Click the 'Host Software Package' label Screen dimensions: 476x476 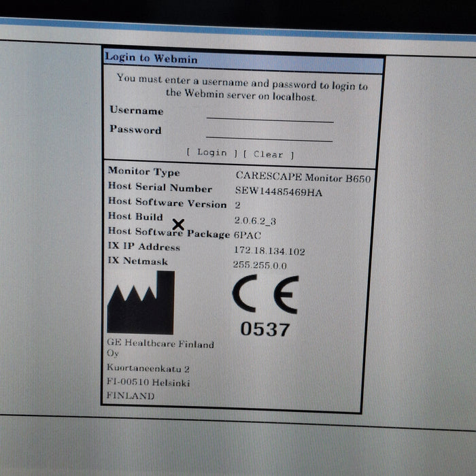coord(169,233)
